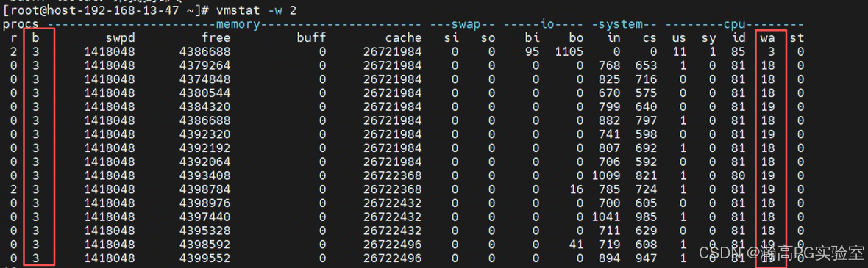868x268 pixels.
Task: Click the cs value 640
Action: 646,106
